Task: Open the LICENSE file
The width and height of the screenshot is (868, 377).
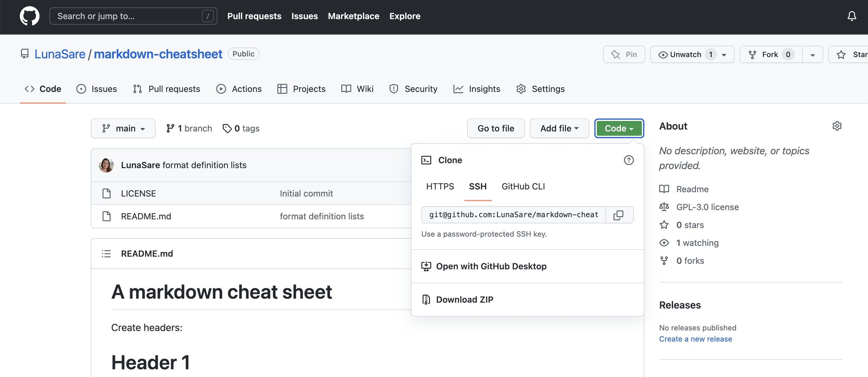Action: [138, 193]
